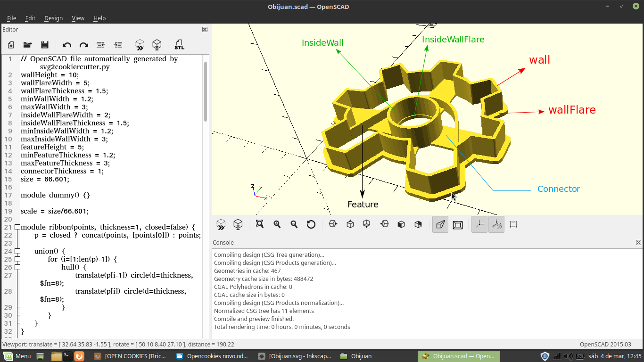Screen dimensions: 644x362
Task: Collapse the hull() block fold at line 26
Action: [17, 267]
